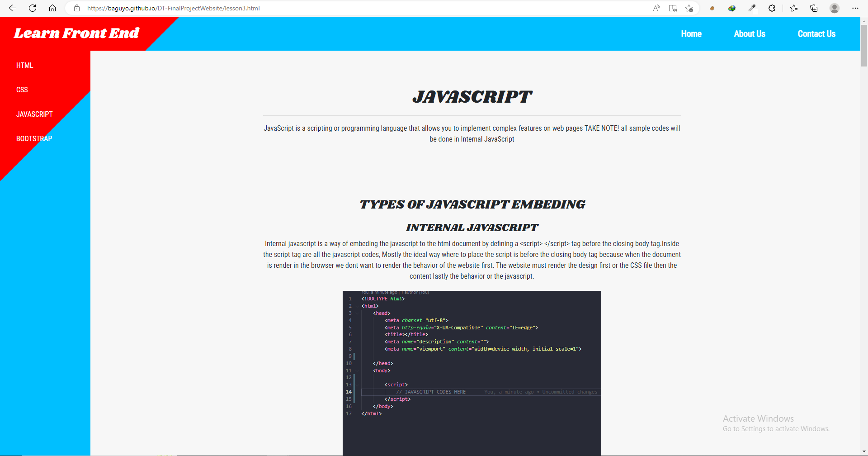
Task: Open the brown cookie extension icon
Action: tap(712, 8)
